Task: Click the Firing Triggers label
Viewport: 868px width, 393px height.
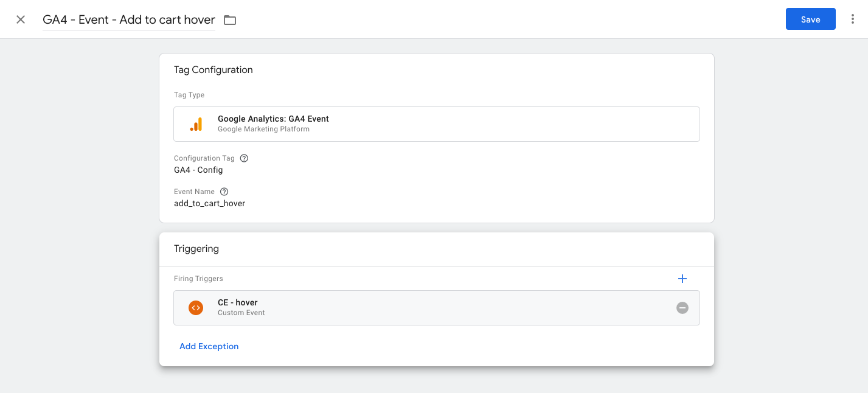Action: pos(198,279)
